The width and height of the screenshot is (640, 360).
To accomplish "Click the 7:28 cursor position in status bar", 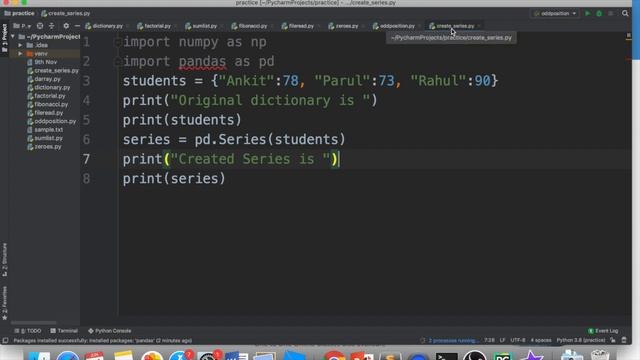I will click(489, 340).
